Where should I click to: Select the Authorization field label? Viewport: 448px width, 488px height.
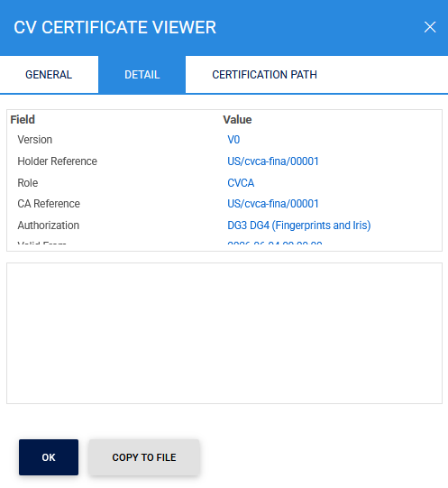tap(49, 225)
